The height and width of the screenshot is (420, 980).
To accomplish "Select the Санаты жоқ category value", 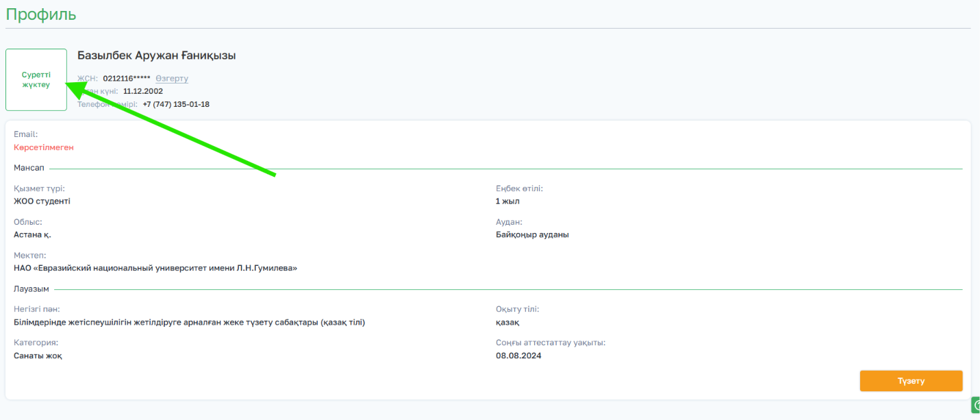I will click(38, 355).
